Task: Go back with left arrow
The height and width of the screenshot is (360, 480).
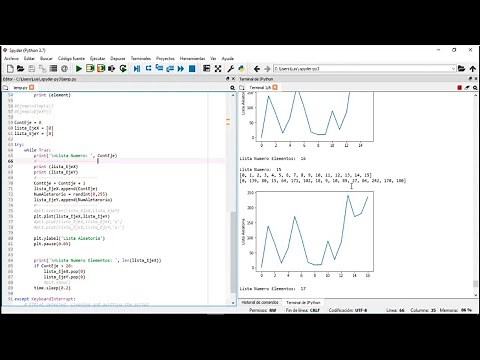Action: pos(257,69)
